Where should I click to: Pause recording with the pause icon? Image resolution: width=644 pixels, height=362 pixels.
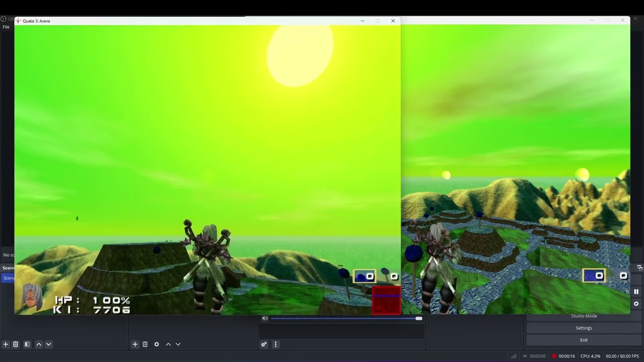[636, 292]
